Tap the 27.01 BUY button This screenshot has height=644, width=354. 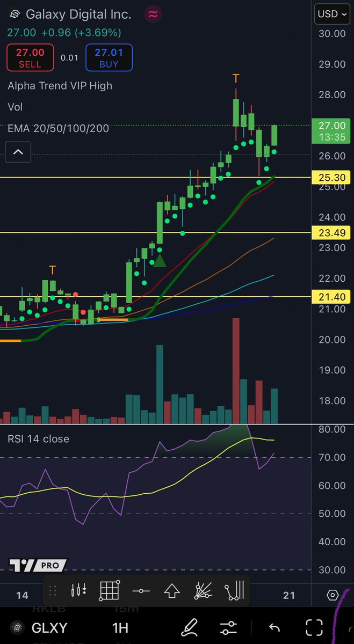[109, 57]
